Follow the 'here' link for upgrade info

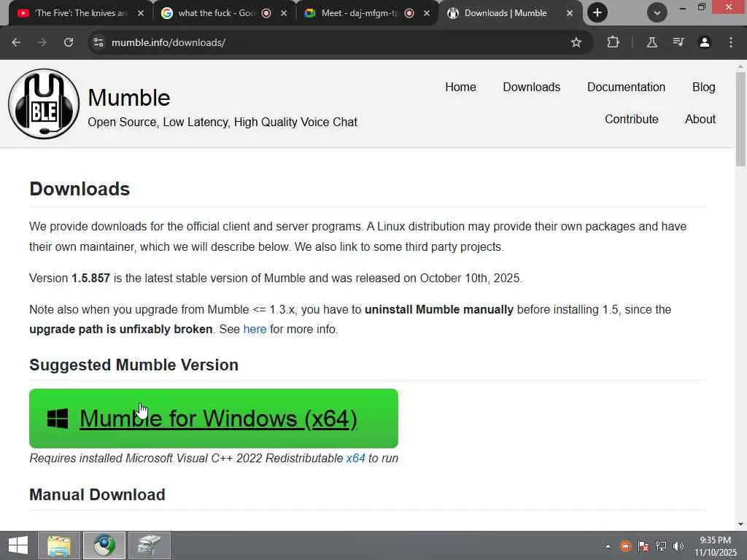coord(255,329)
